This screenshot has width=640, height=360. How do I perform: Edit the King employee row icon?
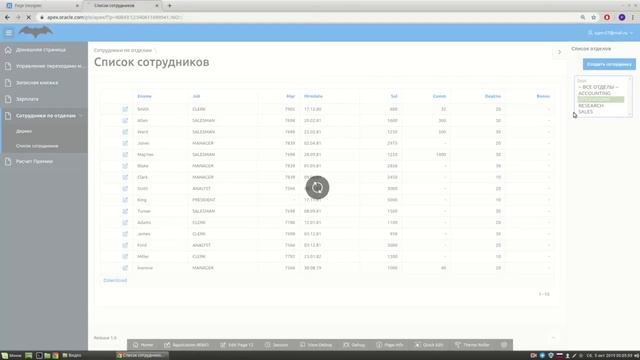click(125, 200)
